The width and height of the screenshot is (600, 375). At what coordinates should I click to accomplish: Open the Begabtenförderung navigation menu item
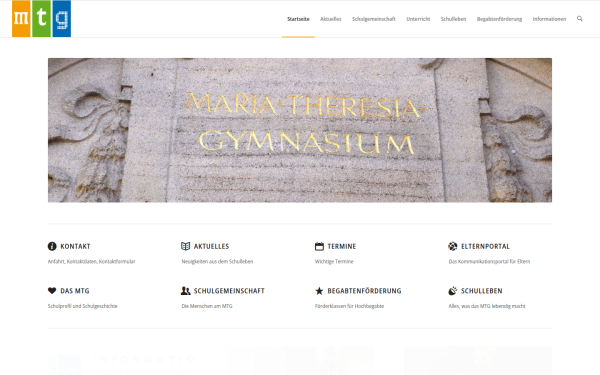(x=499, y=19)
